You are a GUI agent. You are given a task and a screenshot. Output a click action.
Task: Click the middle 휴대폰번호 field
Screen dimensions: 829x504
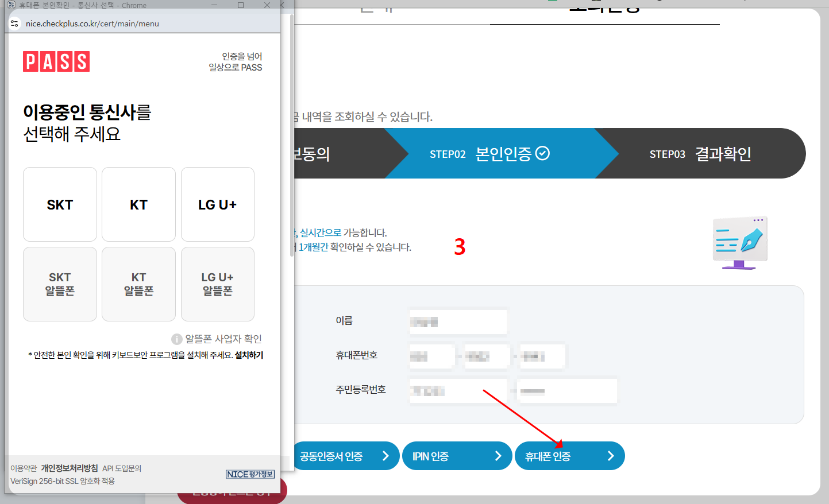point(487,356)
